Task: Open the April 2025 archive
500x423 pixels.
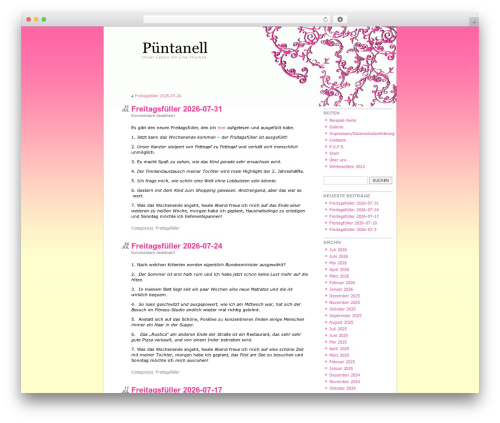Action: pyautogui.click(x=339, y=349)
